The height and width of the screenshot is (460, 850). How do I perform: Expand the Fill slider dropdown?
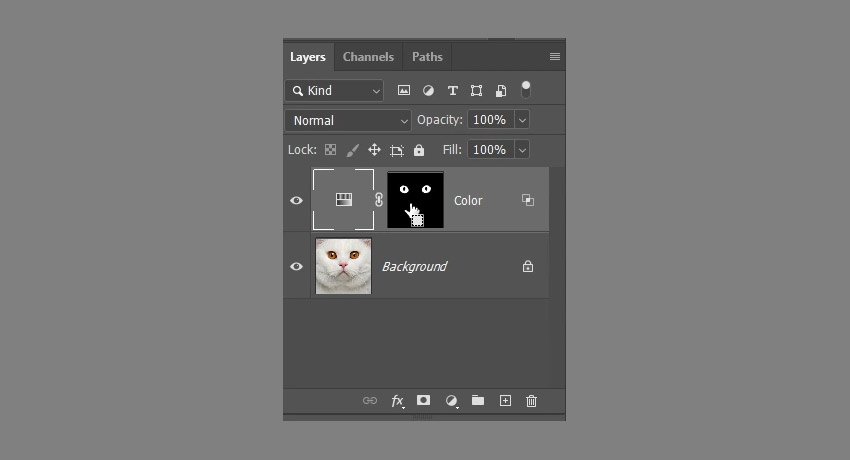pyautogui.click(x=522, y=150)
